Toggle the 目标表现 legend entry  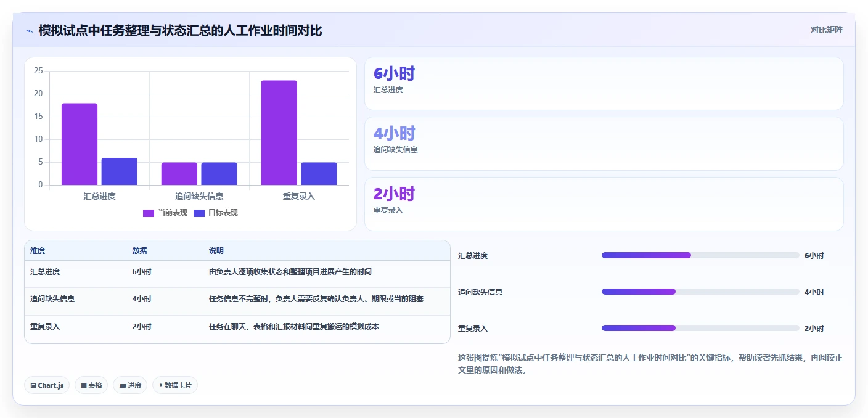215,213
